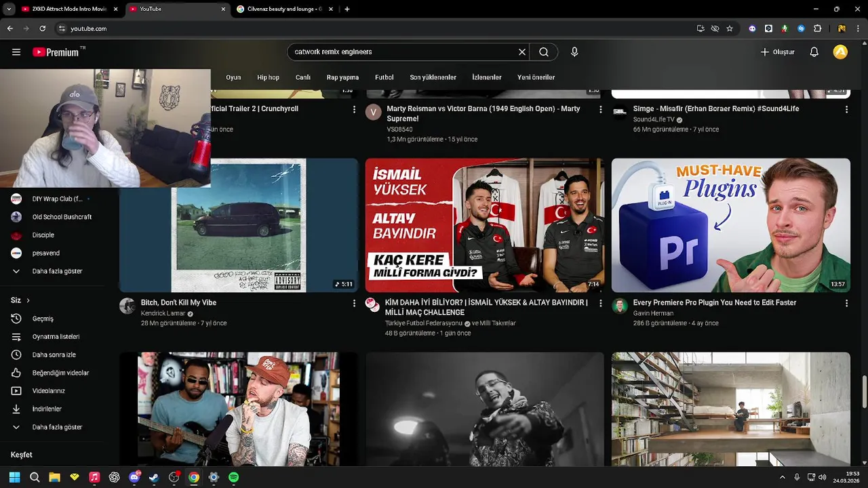Play İsmail Yüksek Altay Bayındır thumbnail
The width and height of the screenshot is (868, 488).
[x=484, y=225]
